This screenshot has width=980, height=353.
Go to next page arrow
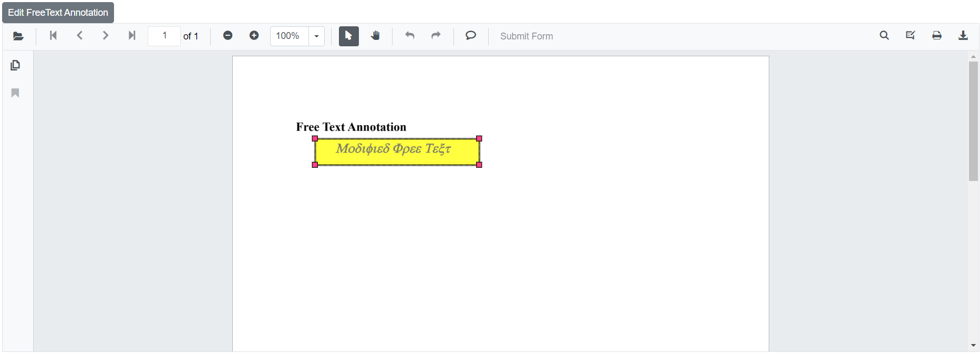point(106,36)
